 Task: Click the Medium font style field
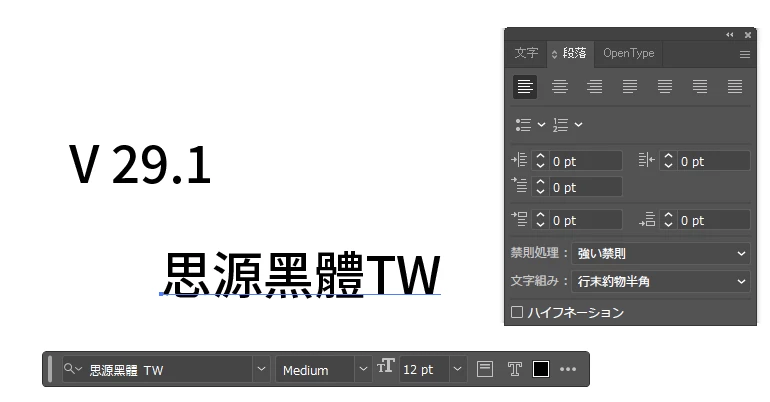coord(315,370)
